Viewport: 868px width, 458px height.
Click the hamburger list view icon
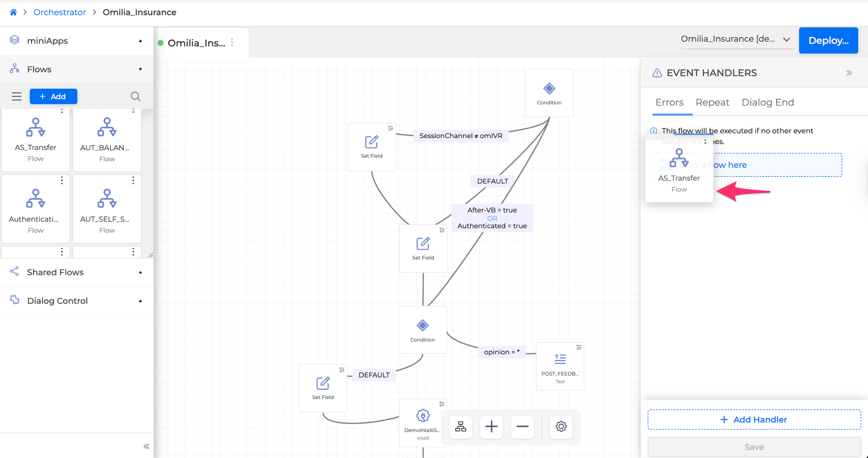17,96
